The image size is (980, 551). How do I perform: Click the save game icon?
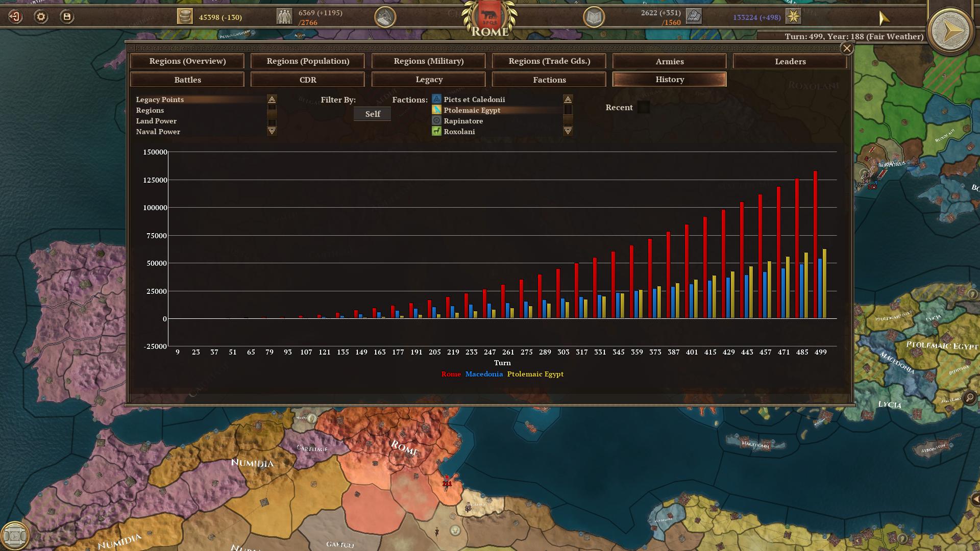pyautogui.click(x=67, y=17)
